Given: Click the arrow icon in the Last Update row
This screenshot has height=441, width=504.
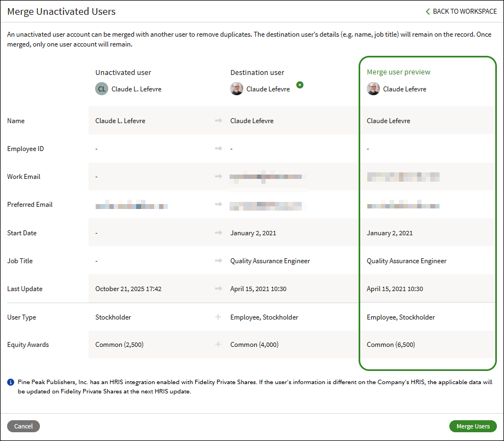Looking at the screenshot, I should pyautogui.click(x=218, y=288).
